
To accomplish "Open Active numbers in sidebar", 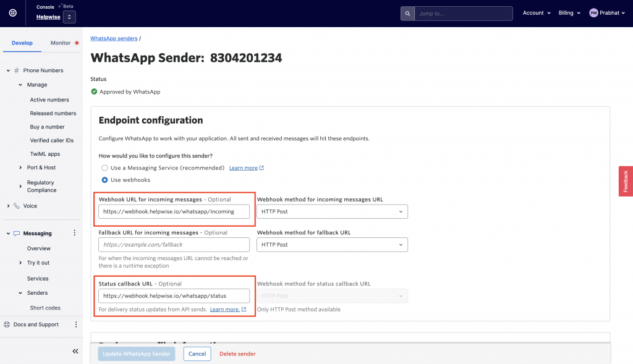I will pyautogui.click(x=49, y=99).
